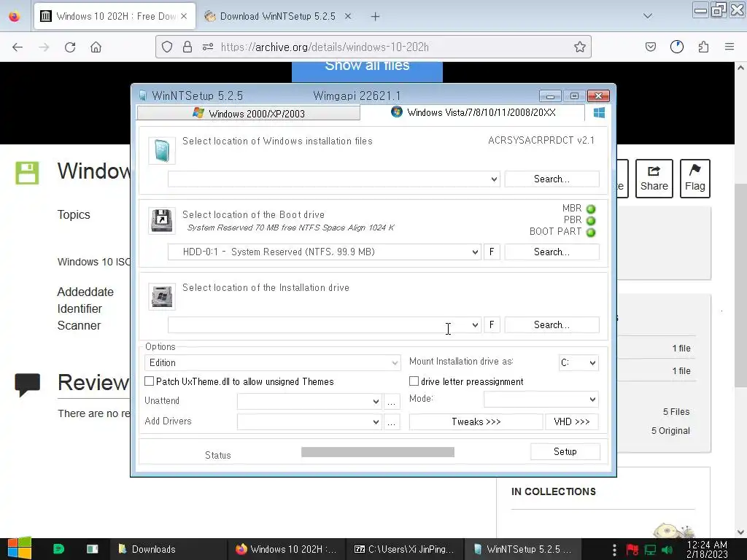
Task: Browse for drivers folder with ... button
Action: 391,422
